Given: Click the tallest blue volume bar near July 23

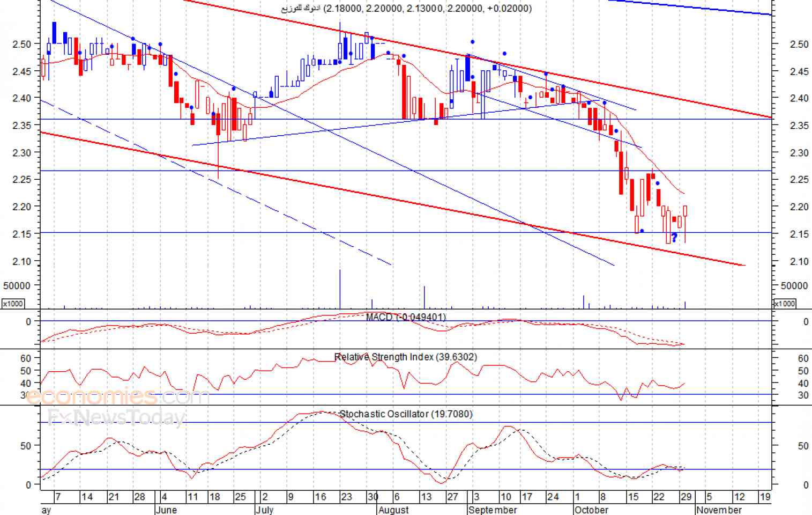Looking at the screenshot, I should tap(340, 289).
